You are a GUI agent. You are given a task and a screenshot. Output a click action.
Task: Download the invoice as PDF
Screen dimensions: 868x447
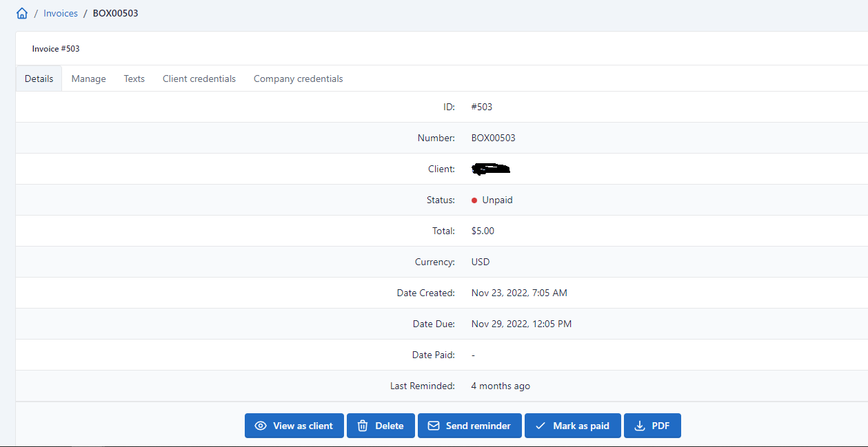pyautogui.click(x=652, y=425)
